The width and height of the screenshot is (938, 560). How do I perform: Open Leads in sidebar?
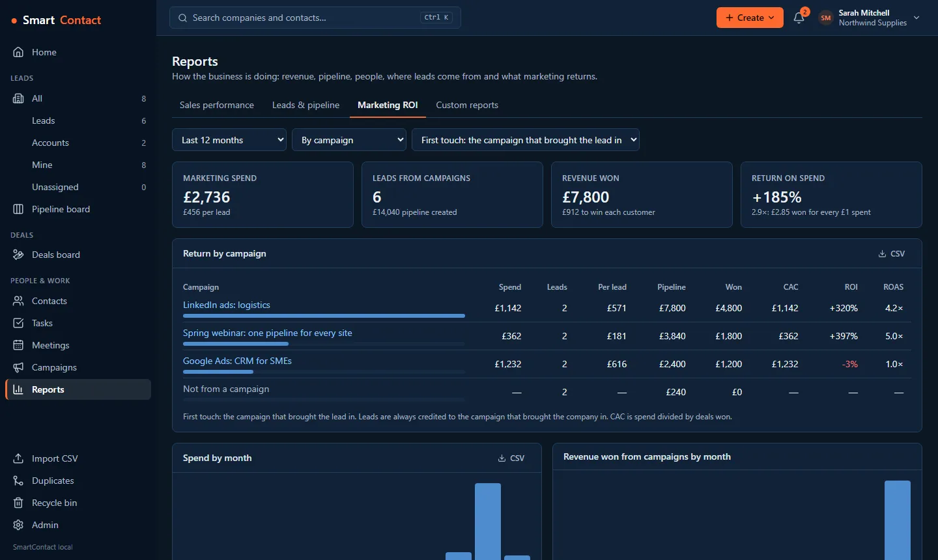[78, 120]
